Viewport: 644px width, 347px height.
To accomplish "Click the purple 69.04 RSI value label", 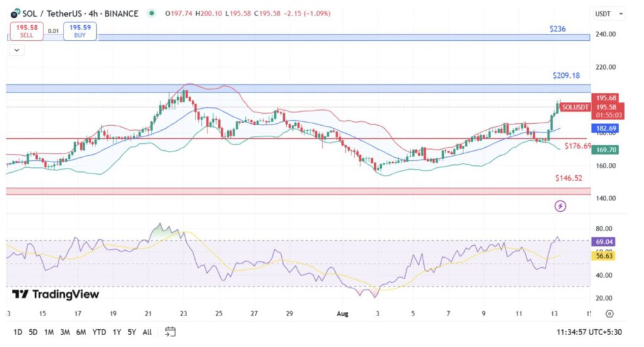I will (x=604, y=241).
